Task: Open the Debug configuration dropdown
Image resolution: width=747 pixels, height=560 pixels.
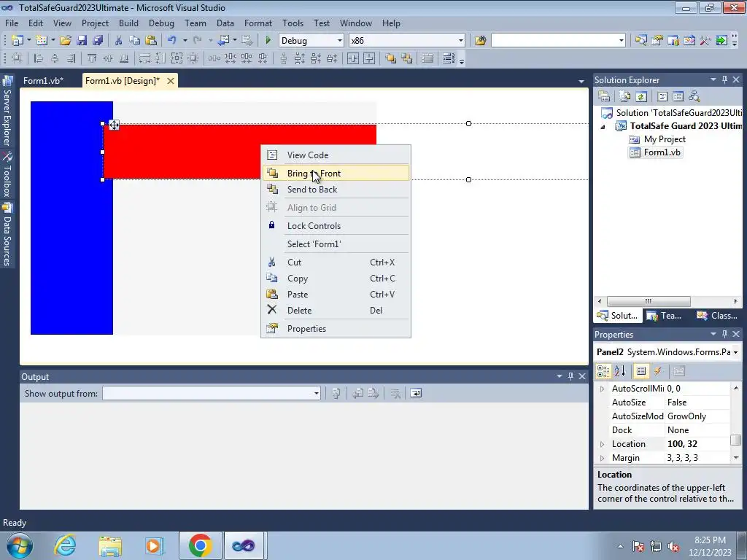Action: click(x=340, y=41)
